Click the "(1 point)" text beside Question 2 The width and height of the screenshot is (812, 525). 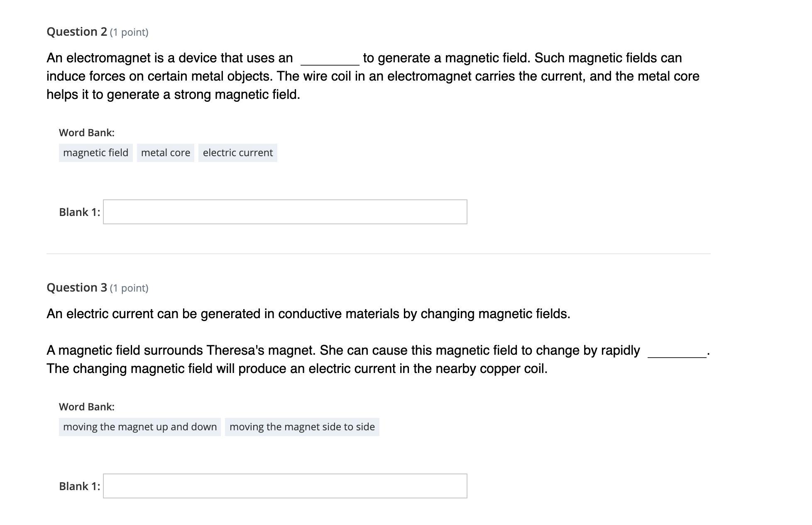coord(129,32)
